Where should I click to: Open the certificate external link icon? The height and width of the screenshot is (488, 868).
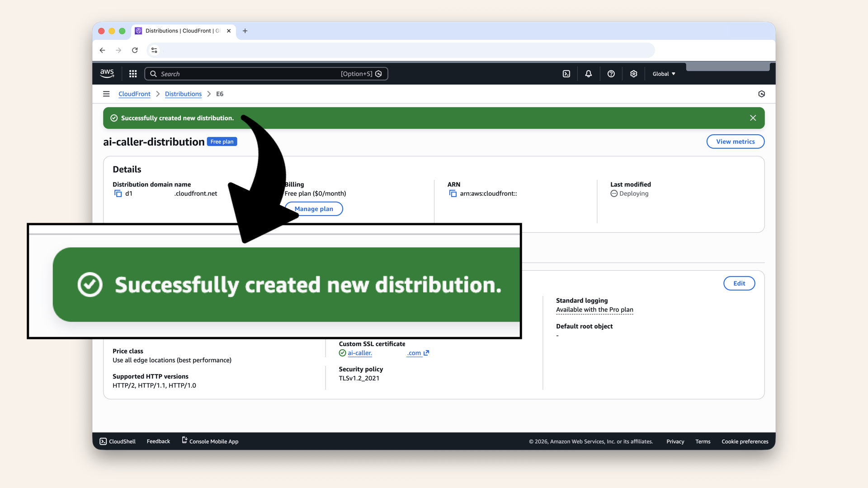coord(427,353)
